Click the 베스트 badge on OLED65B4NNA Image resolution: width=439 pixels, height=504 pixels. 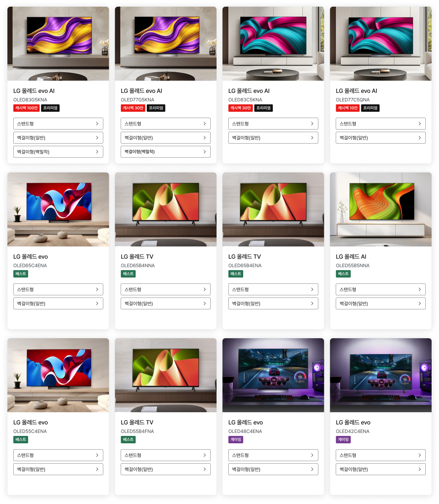[x=128, y=274]
